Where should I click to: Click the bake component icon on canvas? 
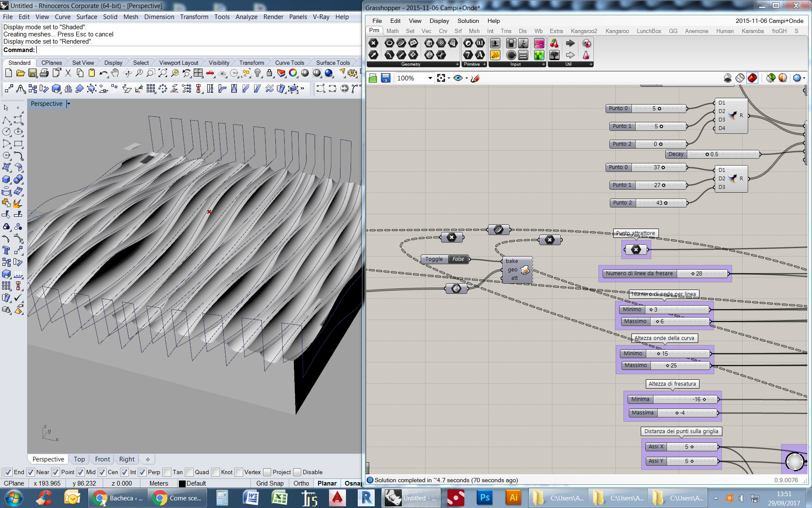tap(525, 270)
